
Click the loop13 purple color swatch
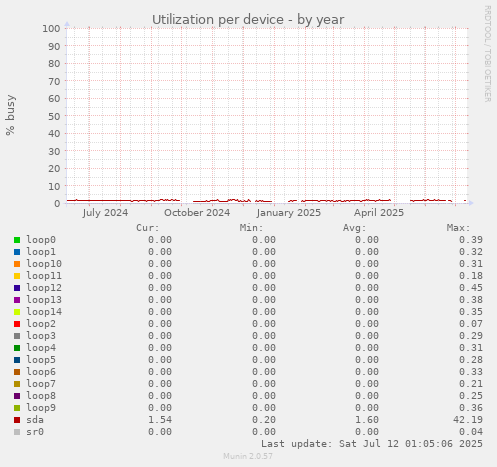pyautogui.click(x=17, y=300)
